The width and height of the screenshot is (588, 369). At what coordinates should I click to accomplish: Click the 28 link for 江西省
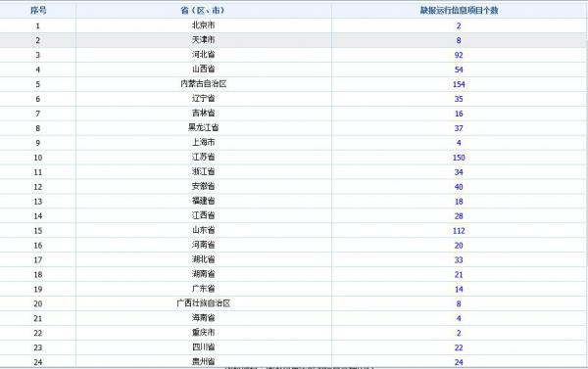459,216
